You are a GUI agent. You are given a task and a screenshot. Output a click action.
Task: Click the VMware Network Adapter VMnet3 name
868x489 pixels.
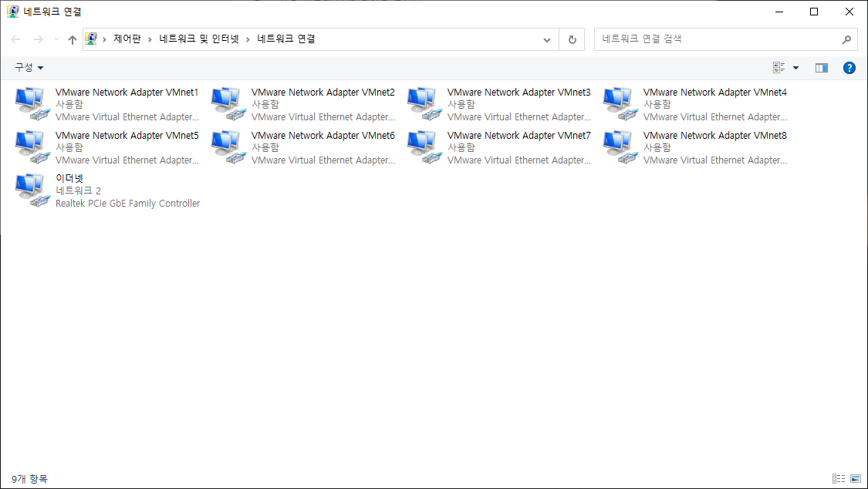coord(518,93)
